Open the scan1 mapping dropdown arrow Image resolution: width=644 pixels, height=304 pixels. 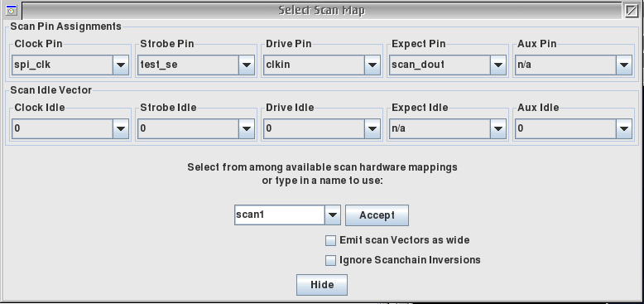[x=333, y=215]
